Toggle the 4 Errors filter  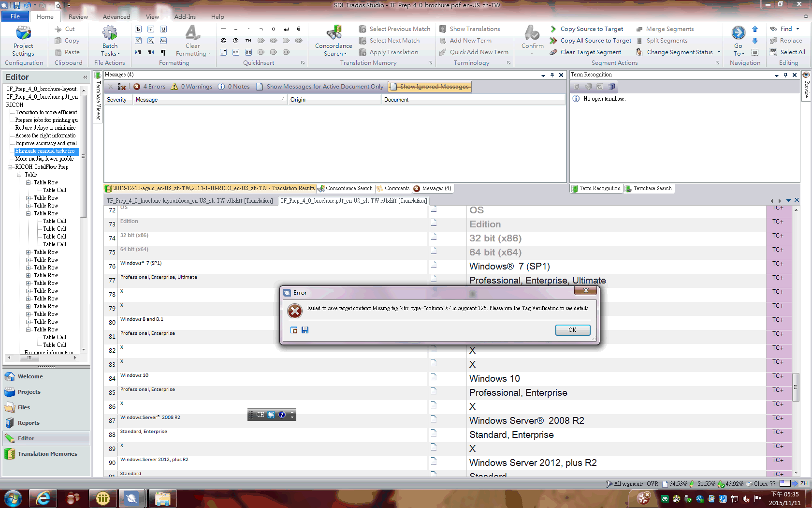[149, 87]
